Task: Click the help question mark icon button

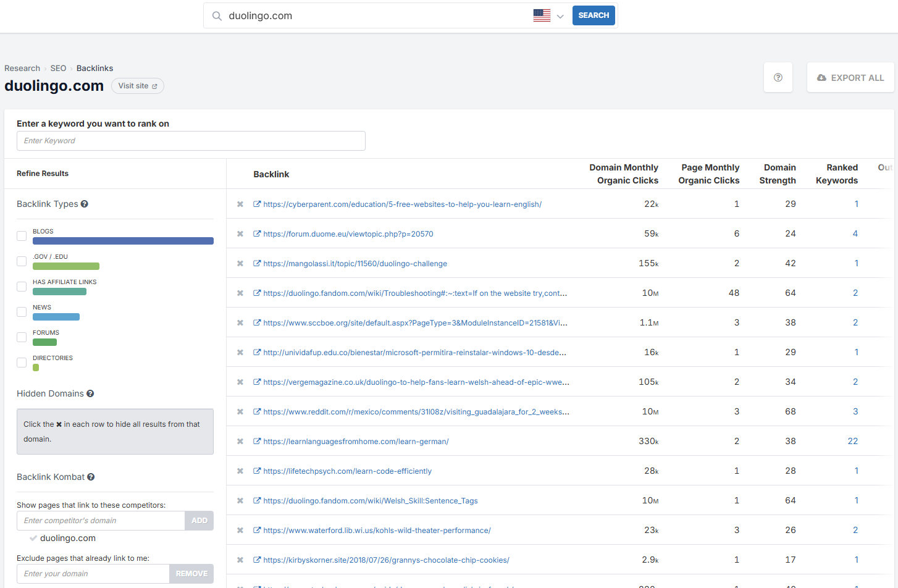Action: (x=778, y=78)
